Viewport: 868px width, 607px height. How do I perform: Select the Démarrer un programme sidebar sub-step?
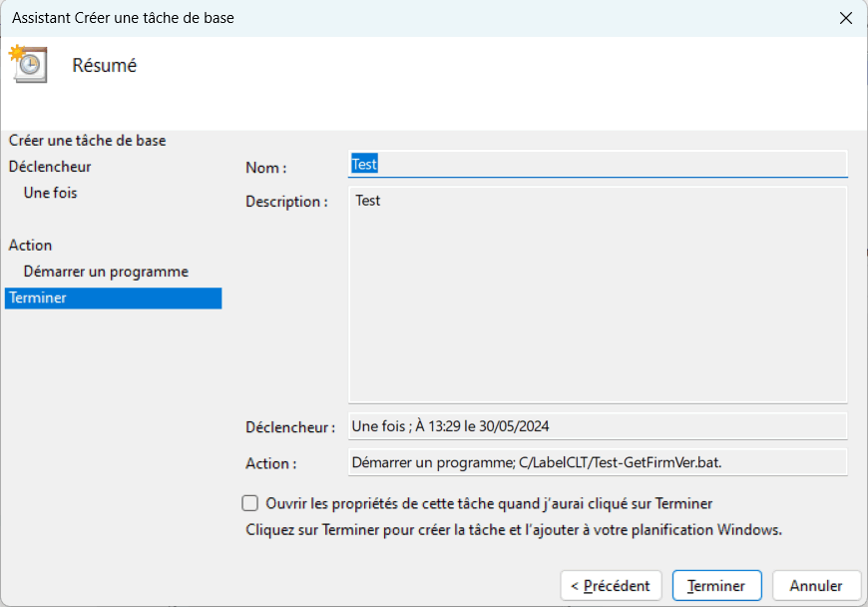click(x=106, y=272)
